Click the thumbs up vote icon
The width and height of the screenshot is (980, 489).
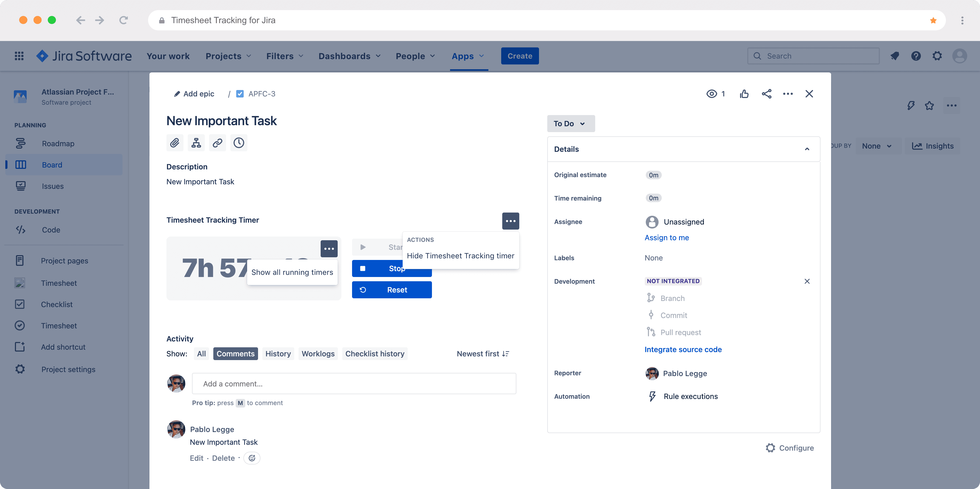pos(744,93)
